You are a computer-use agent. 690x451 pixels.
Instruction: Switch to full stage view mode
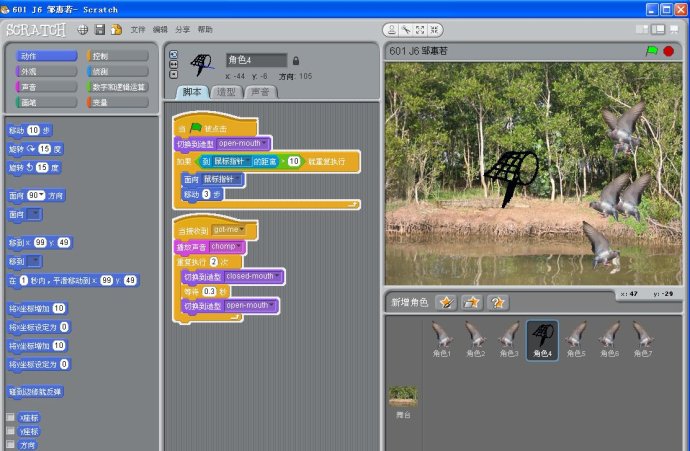click(x=658, y=29)
